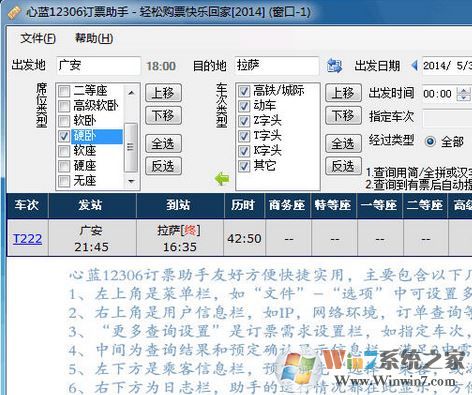Viewport: 472px width, 395px height.
Task: Click the 出发时间 spinner arrows
Action: tap(464, 94)
